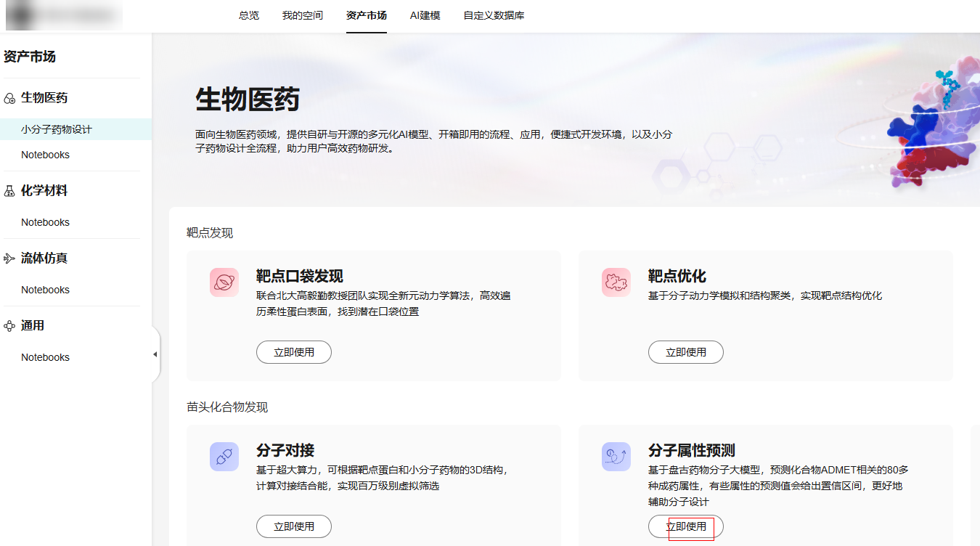Image resolution: width=980 pixels, height=546 pixels.
Task: Click the 流体仿真 sidebar icon
Action: pyautogui.click(x=9, y=258)
